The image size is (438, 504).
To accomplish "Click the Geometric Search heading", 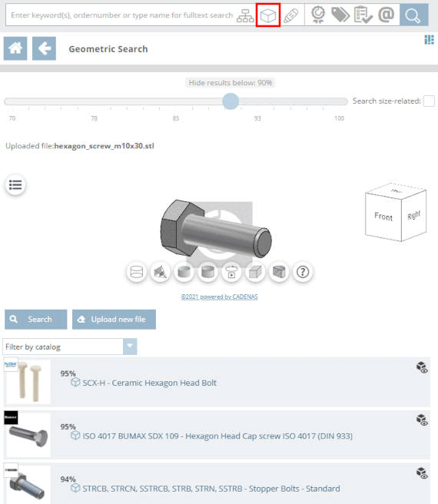I will coord(108,49).
